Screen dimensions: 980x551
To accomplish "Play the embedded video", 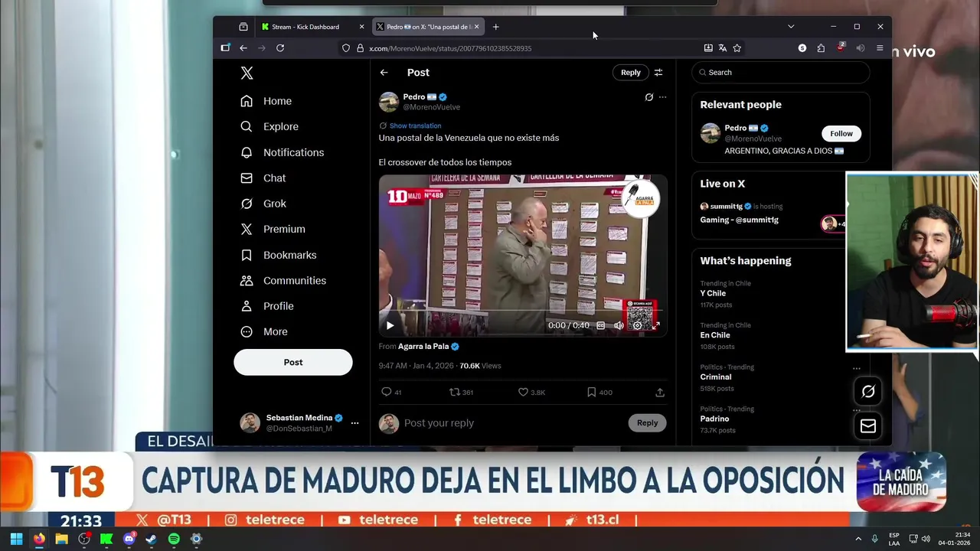I will pyautogui.click(x=390, y=325).
